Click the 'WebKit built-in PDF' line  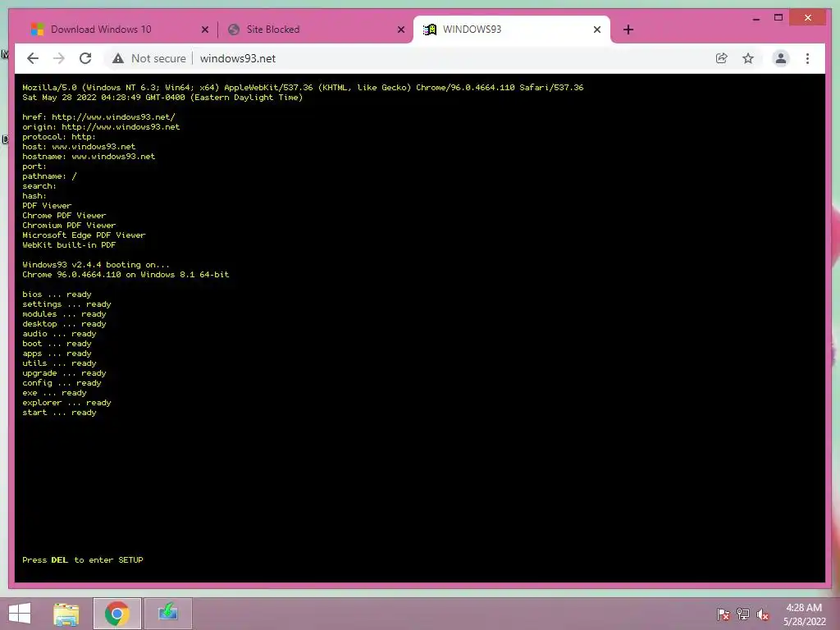69,244
